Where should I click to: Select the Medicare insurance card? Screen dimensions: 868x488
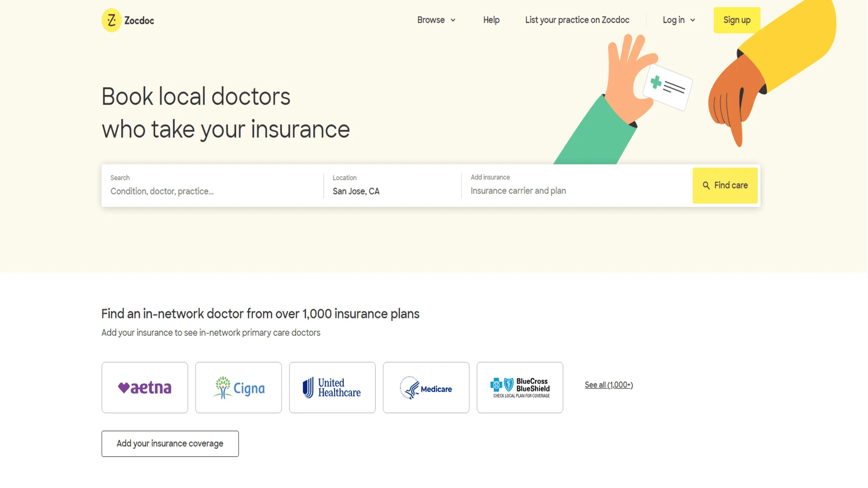426,387
